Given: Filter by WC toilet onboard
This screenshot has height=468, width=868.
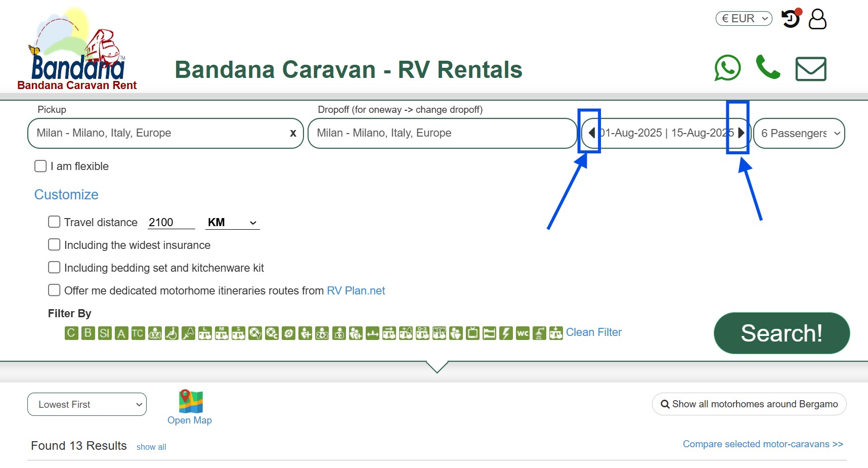Looking at the screenshot, I should coord(523,333).
